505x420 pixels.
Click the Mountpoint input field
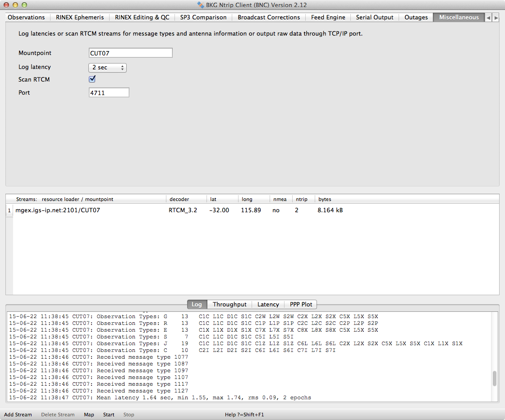pyautogui.click(x=130, y=53)
